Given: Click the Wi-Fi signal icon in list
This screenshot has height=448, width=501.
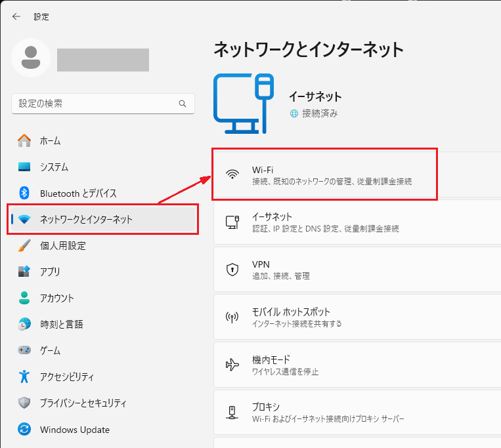Looking at the screenshot, I should 232,174.
